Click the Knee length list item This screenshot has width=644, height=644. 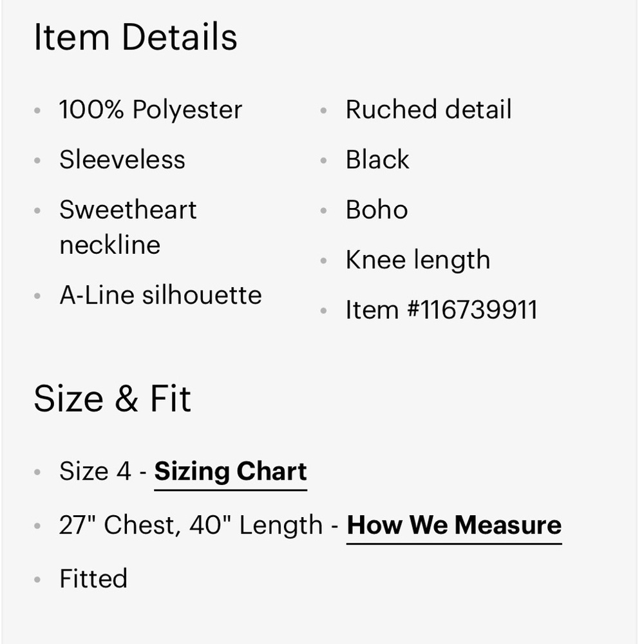[x=418, y=260]
